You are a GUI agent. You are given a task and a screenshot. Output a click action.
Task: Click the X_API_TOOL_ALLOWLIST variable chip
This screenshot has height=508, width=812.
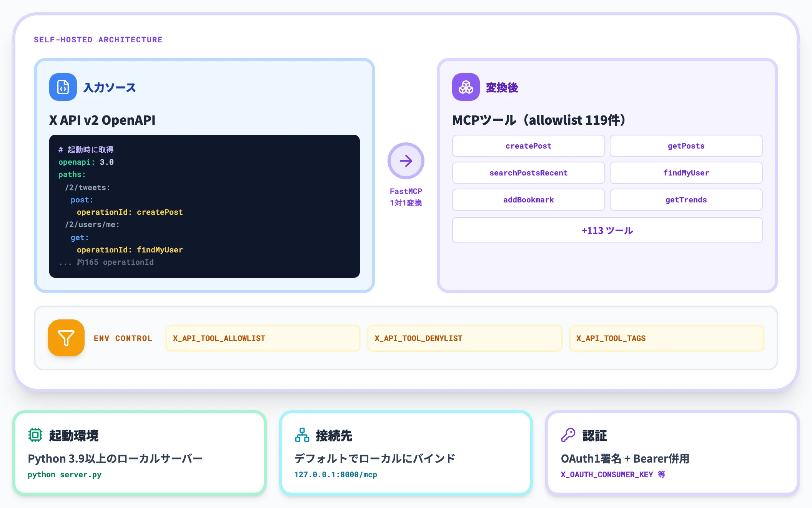[263, 338]
